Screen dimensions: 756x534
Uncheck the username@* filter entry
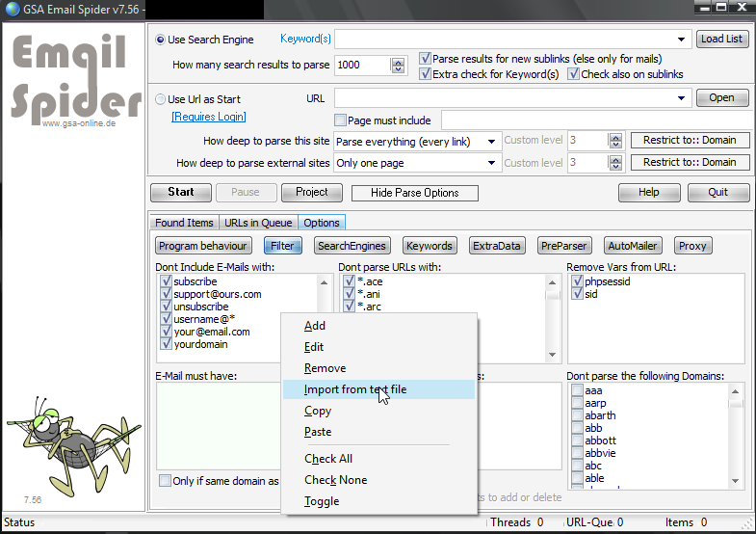pyautogui.click(x=166, y=319)
